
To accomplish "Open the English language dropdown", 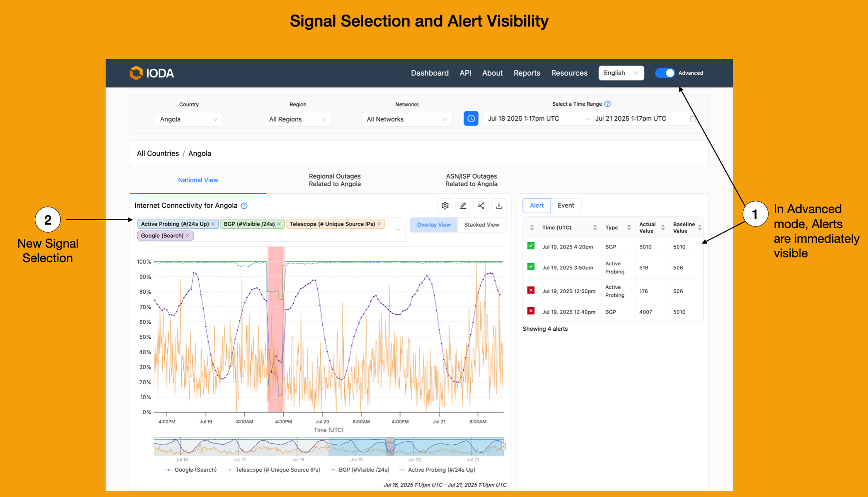I will (x=621, y=73).
